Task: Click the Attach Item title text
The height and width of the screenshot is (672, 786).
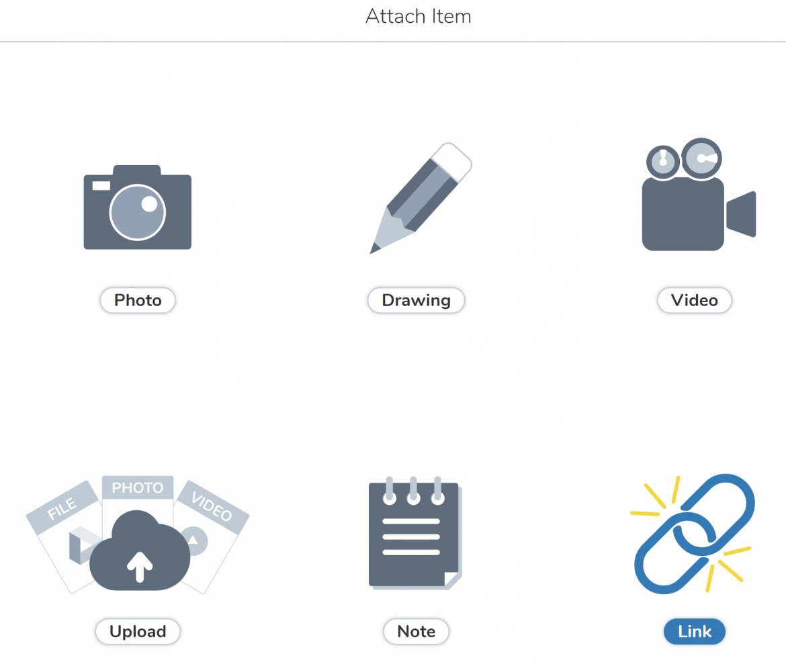Action: pyautogui.click(x=418, y=17)
